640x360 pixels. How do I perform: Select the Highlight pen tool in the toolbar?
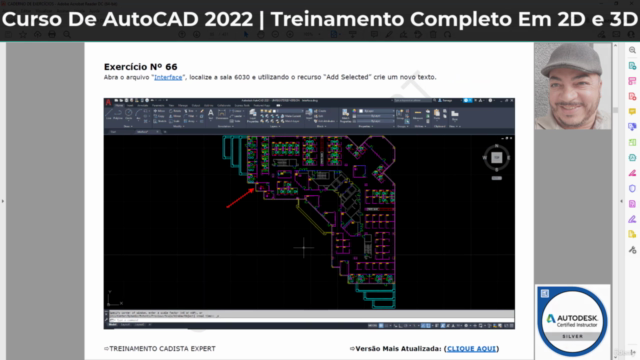point(389,35)
